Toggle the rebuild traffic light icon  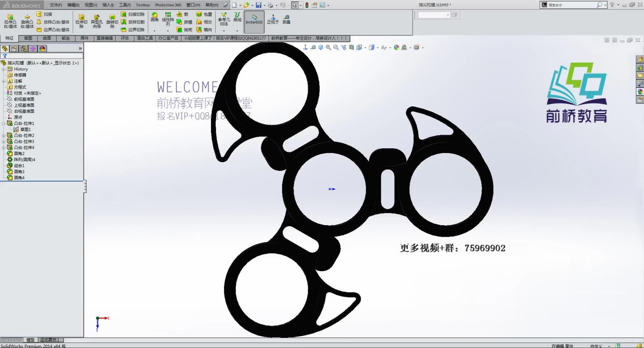click(x=307, y=5)
